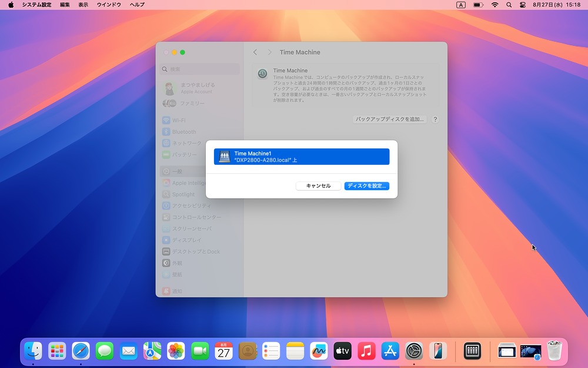Open the ウインドウ menu
This screenshot has width=588, height=368.
pyautogui.click(x=108, y=5)
